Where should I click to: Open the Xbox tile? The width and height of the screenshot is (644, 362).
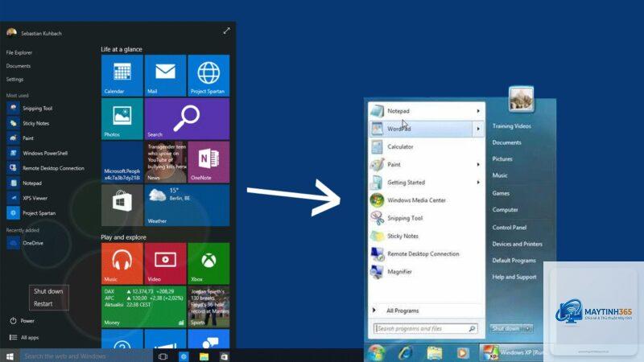pos(208,264)
